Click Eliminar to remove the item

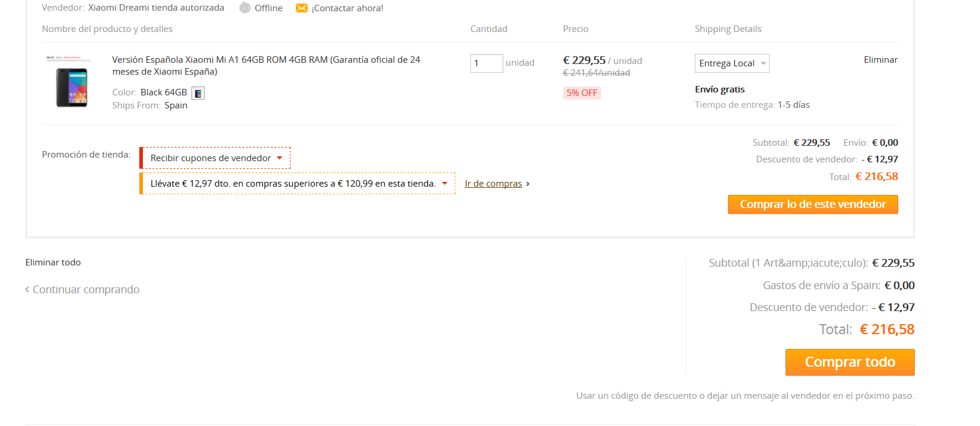click(880, 60)
